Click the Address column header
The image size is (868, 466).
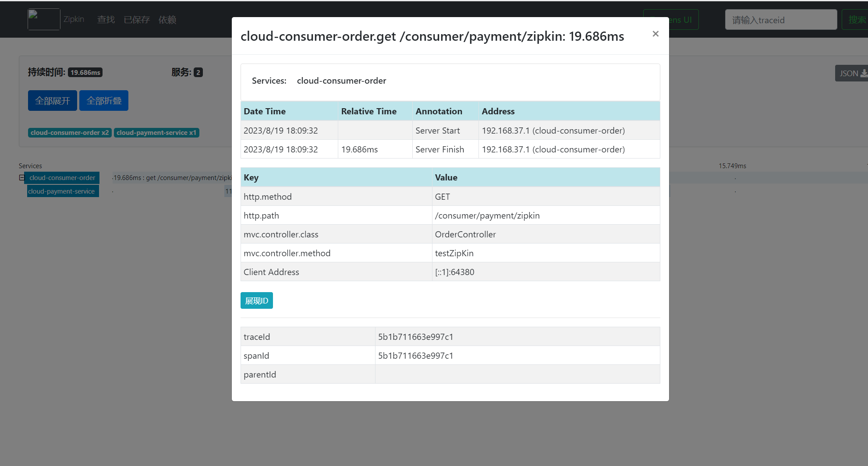(x=569, y=111)
